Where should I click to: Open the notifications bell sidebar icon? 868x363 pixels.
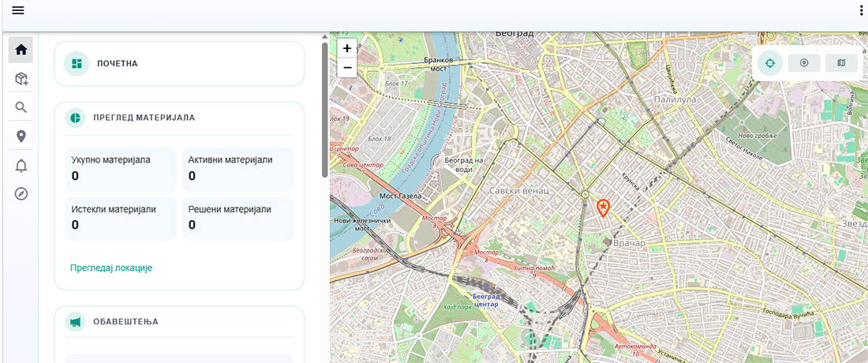click(x=21, y=165)
